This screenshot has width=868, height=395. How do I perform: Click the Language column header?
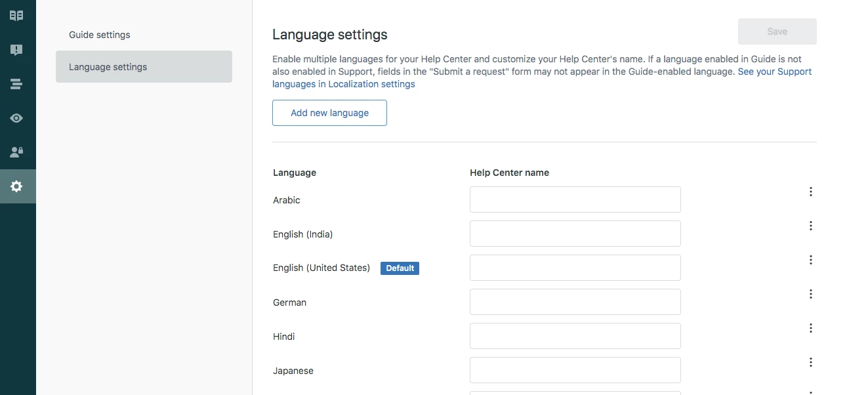(295, 173)
